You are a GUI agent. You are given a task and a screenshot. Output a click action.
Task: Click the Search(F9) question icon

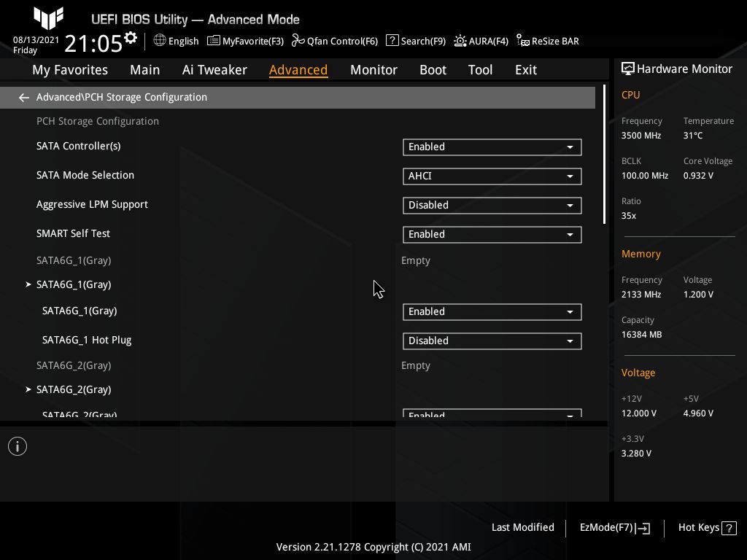tap(392, 41)
